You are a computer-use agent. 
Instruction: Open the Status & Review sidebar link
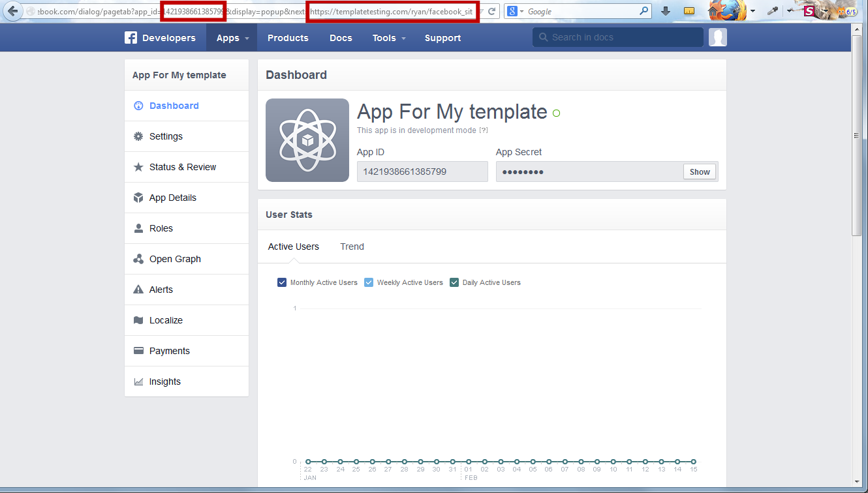[x=187, y=167]
